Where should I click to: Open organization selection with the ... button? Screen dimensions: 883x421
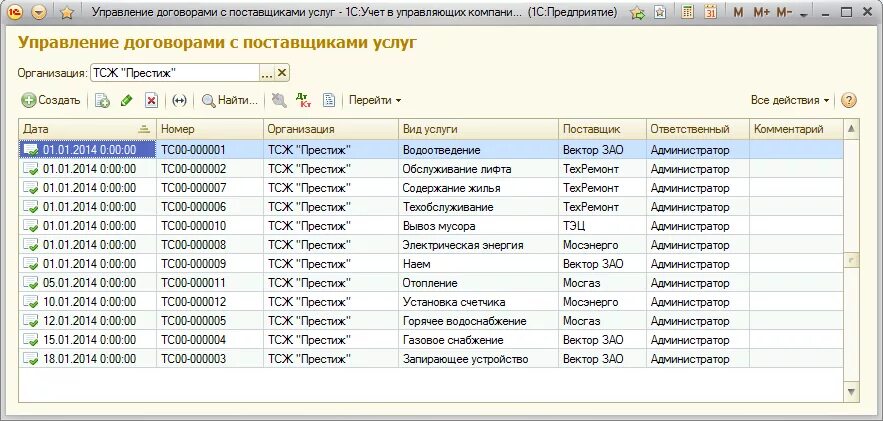click(x=267, y=73)
